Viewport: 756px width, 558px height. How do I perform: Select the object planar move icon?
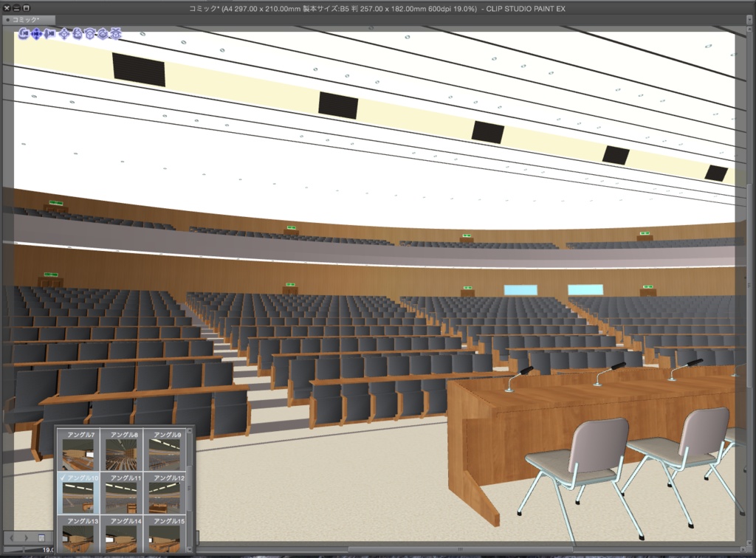coord(64,34)
